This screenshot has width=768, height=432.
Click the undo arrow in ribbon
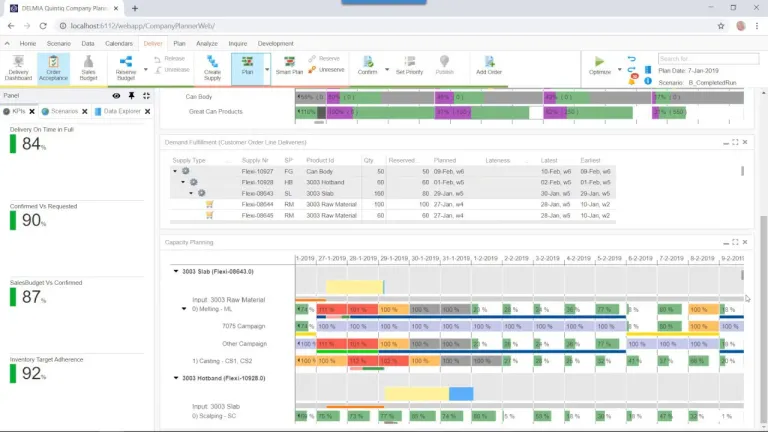coord(631,59)
